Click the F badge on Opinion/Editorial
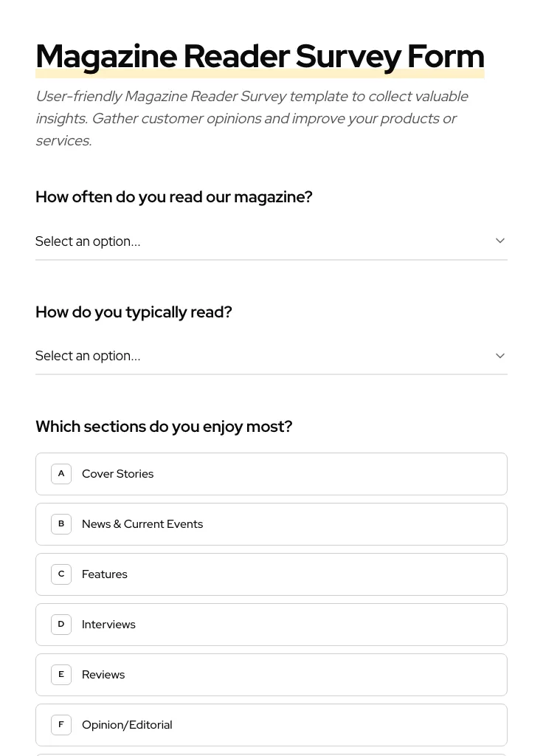 (61, 724)
